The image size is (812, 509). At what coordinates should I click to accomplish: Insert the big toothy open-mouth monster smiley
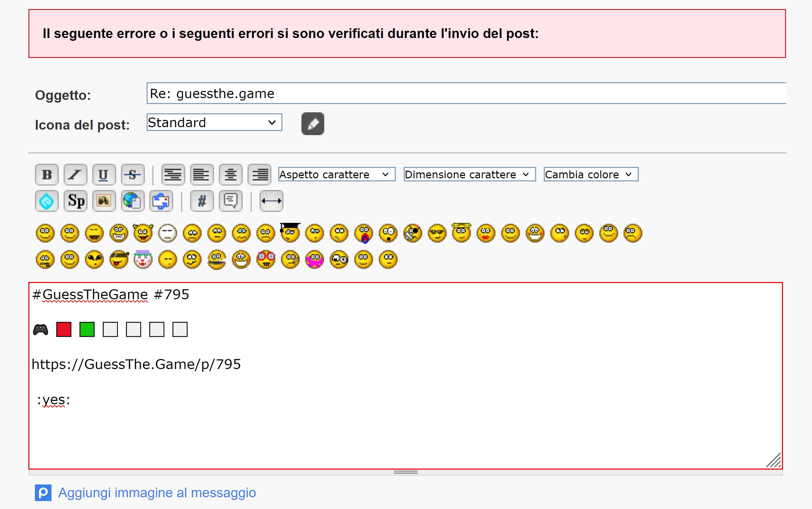(217, 260)
